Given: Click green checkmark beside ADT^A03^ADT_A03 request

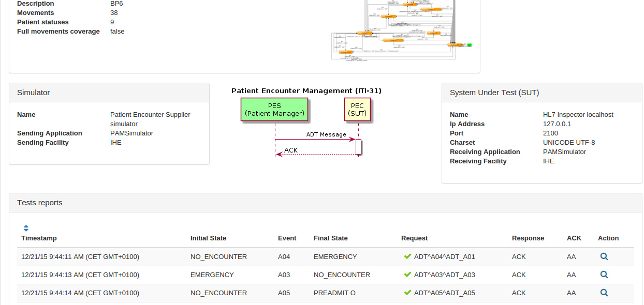Looking at the screenshot, I should 407,274.
